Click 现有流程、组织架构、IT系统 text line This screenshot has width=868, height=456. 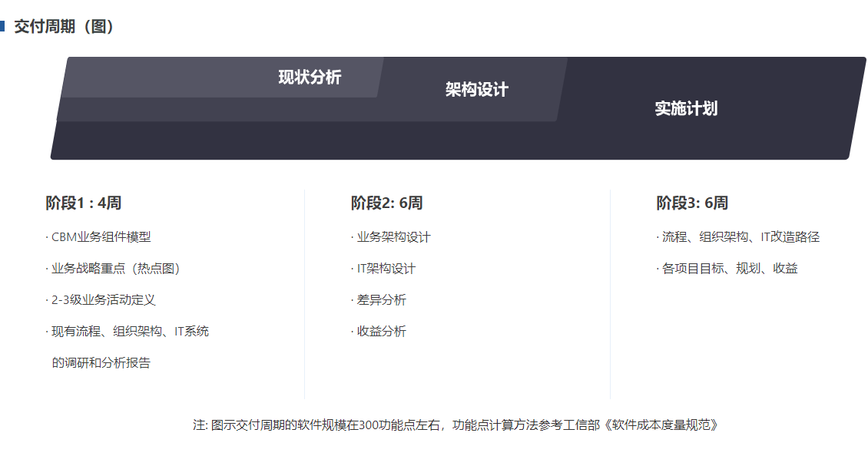128,332
